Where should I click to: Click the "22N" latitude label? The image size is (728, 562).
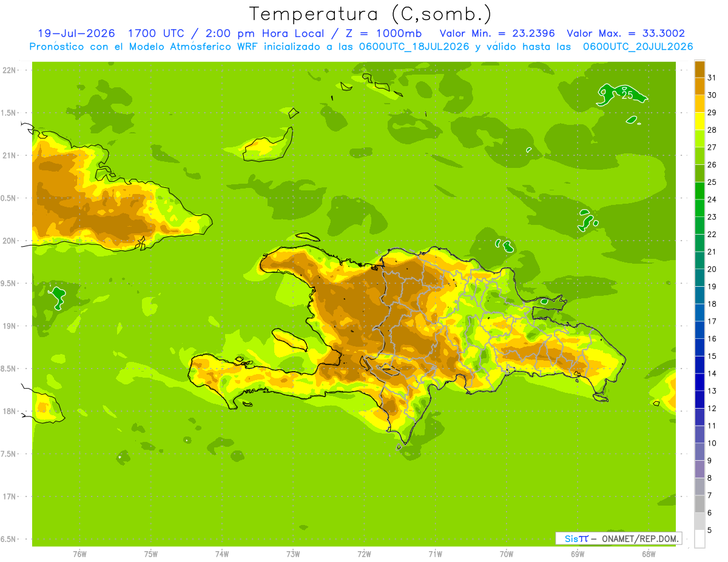(9, 70)
